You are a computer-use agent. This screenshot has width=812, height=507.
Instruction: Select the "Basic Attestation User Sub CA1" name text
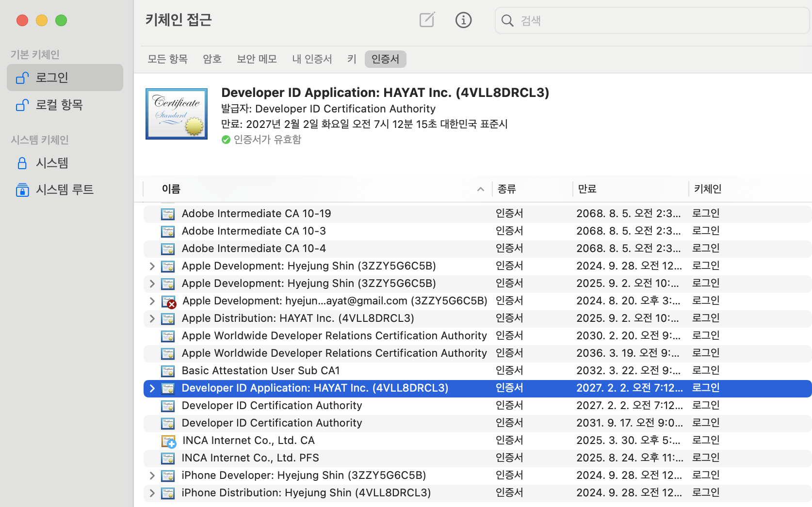pos(260,371)
